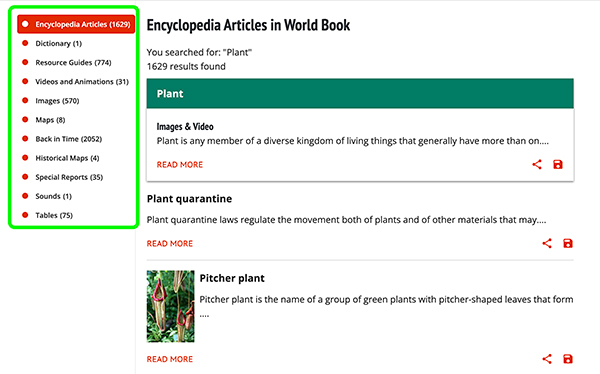
Task: Open Videos and Animations (31) results
Action: pyautogui.click(x=82, y=82)
